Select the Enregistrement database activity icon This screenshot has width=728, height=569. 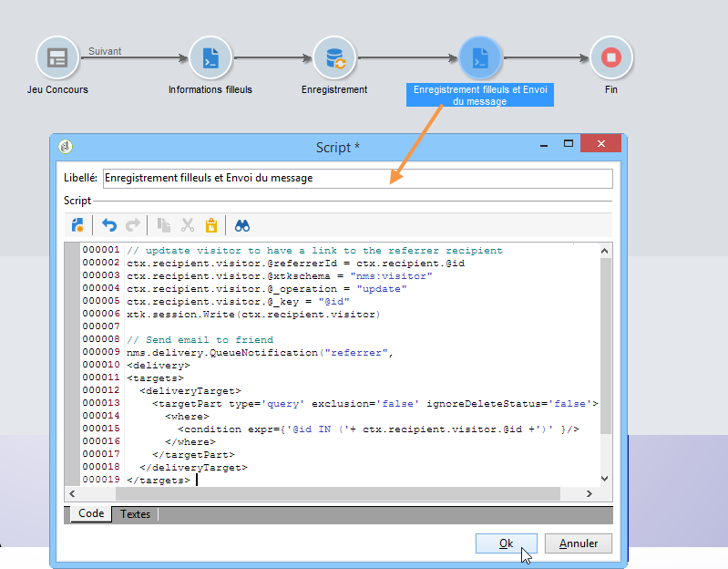(x=334, y=58)
